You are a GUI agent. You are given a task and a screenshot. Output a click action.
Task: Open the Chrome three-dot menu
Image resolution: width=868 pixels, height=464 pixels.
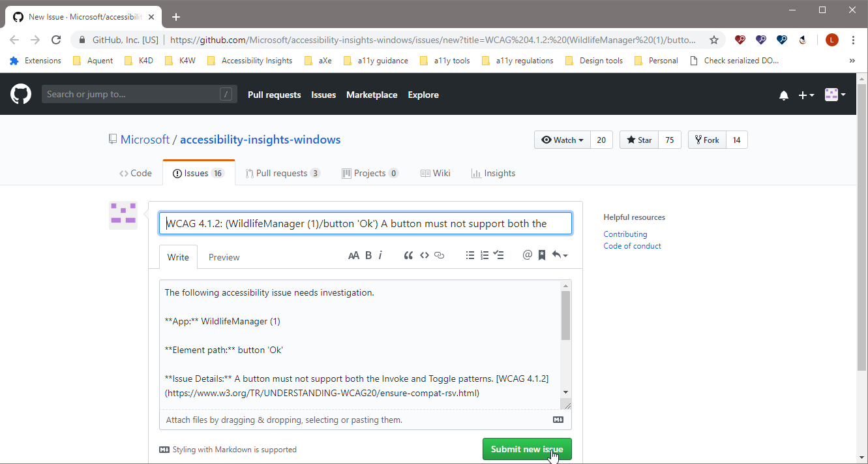click(x=853, y=40)
